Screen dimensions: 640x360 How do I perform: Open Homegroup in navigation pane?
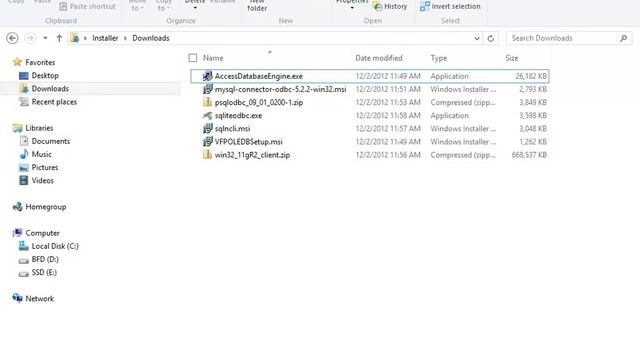46,207
